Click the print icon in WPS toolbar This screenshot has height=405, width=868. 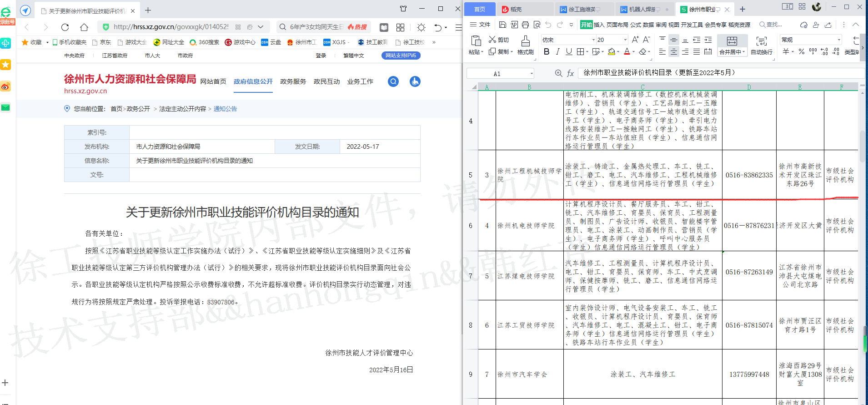(525, 25)
